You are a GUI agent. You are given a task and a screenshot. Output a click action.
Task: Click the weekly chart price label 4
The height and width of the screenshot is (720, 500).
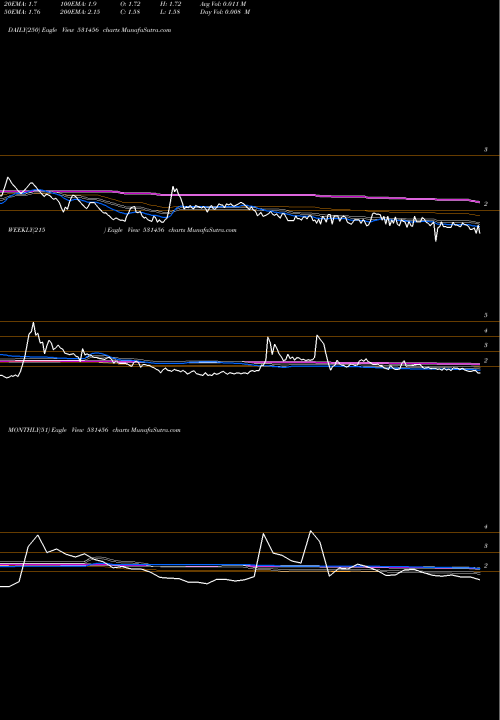click(486, 331)
